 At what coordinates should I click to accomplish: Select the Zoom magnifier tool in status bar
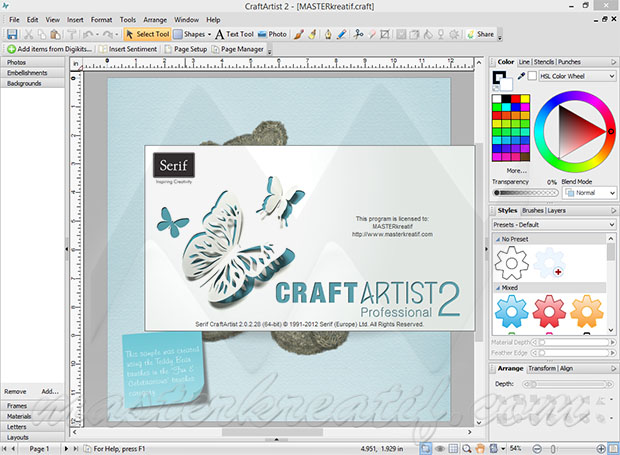[x=467, y=449]
